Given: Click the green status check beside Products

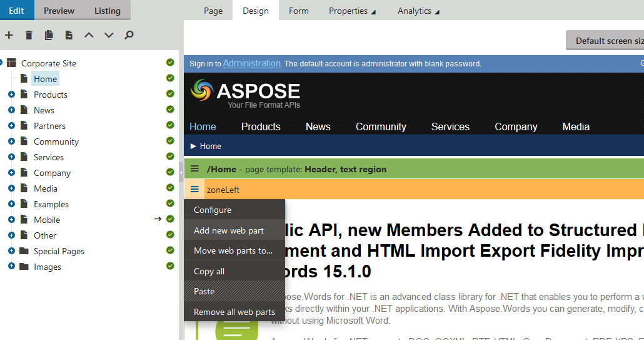Looking at the screenshot, I should point(170,94).
